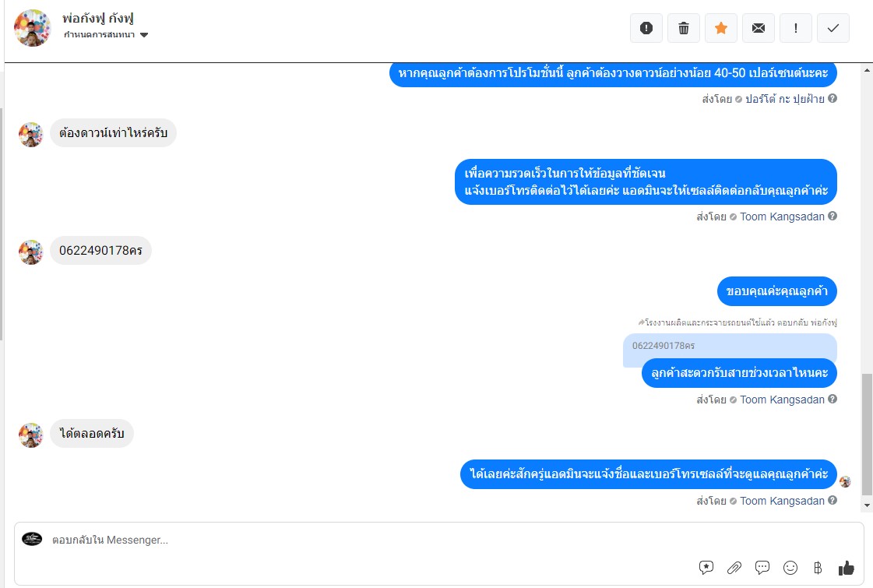Mark conversation done with checkmark button
The height and width of the screenshot is (588, 873).
(833, 28)
